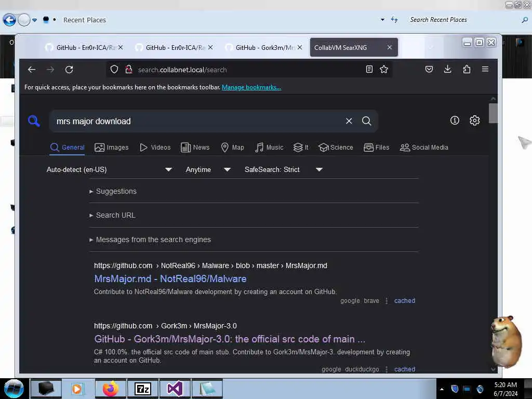Show hidden system tray icons arrow

pos(442,389)
